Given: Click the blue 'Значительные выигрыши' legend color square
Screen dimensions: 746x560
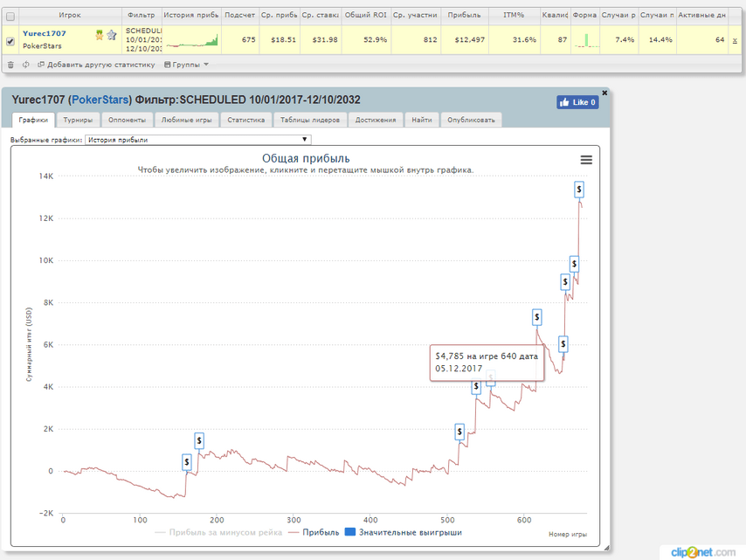Looking at the screenshot, I should click(349, 532).
